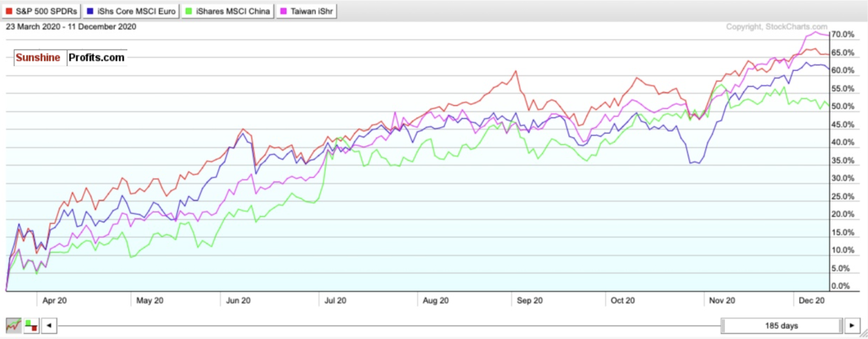Click the Sunshine logo text

click(38, 57)
